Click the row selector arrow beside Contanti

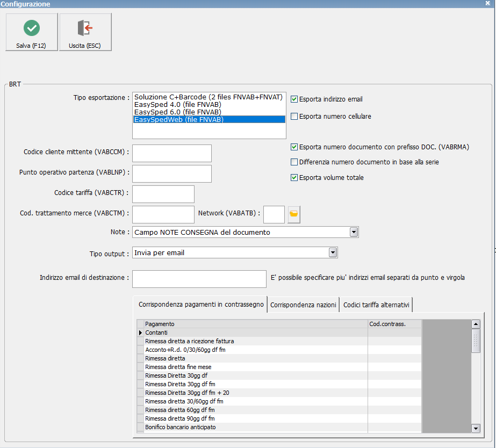point(140,333)
